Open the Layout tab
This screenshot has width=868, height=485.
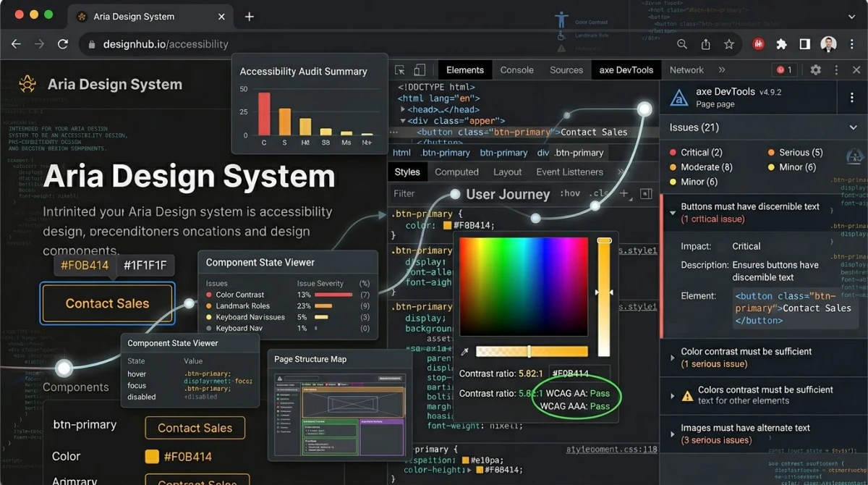[x=507, y=172]
